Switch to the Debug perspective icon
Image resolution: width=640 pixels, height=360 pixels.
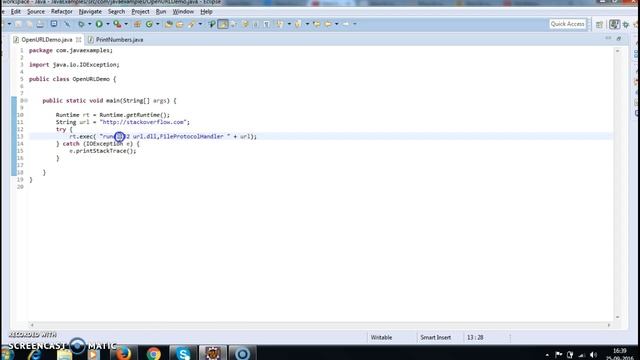click(626, 24)
